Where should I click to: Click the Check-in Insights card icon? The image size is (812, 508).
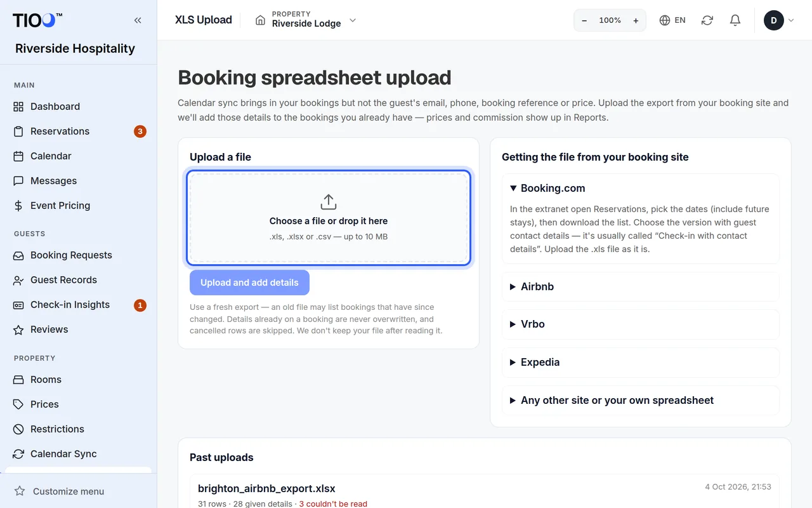[x=18, y=305]
